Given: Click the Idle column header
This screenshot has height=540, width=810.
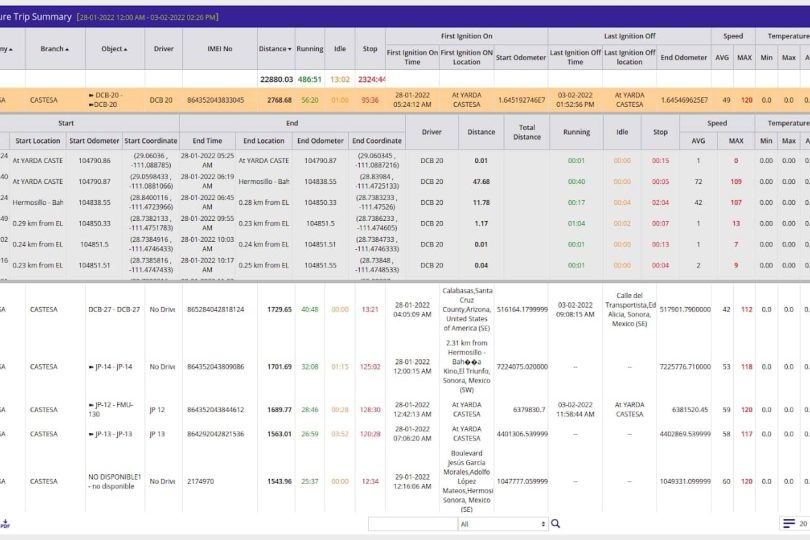Looking at the screenshot, I should tap(340, 48).
